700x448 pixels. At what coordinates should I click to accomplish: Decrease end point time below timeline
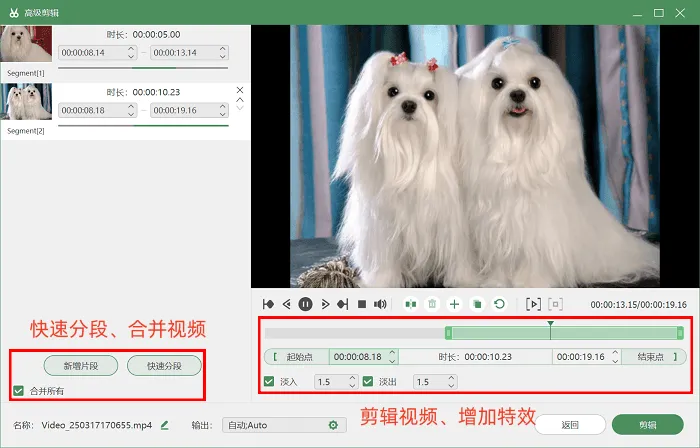(615, 361)
